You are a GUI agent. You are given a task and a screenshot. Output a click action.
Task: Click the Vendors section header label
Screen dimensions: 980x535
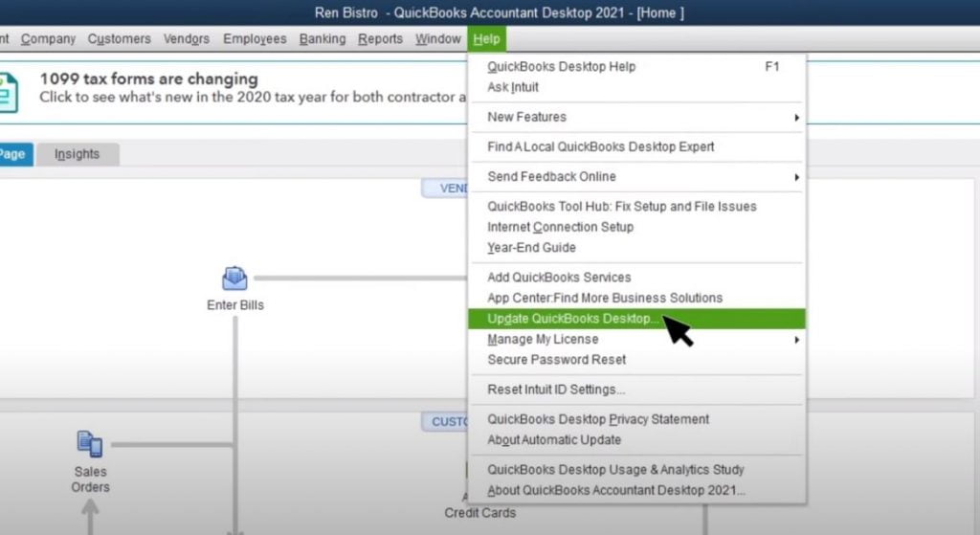(445, 189)
